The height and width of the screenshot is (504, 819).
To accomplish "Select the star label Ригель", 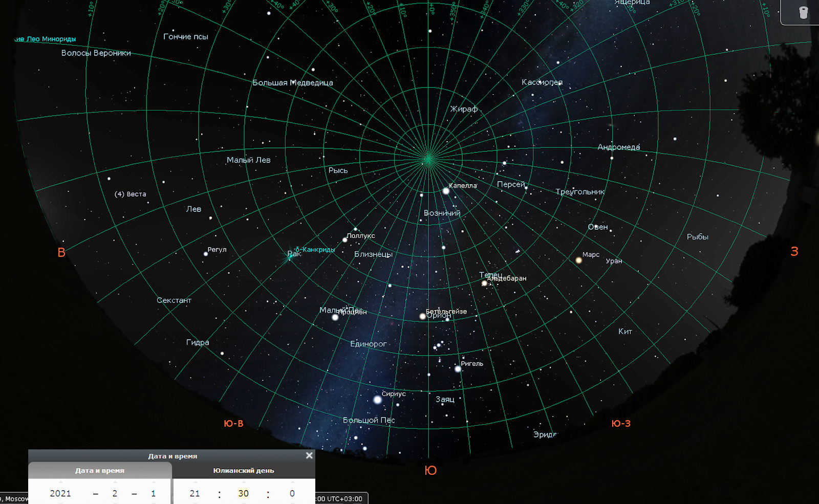I will (x=472, y=364).
